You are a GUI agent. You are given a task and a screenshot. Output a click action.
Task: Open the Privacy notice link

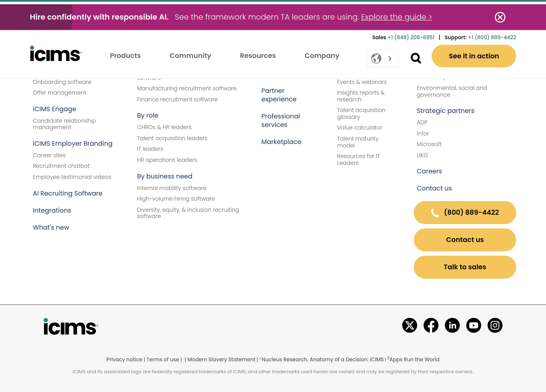coord(124,359)
